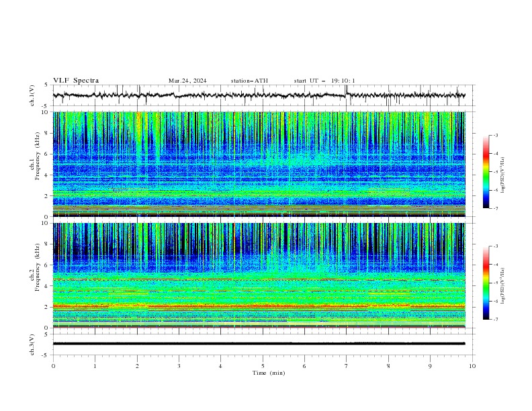Image resolution: width=532 pixels, height=411 pixels.
Task: Click the "1" tick on the time axis
Action: [x=95, y=366]
